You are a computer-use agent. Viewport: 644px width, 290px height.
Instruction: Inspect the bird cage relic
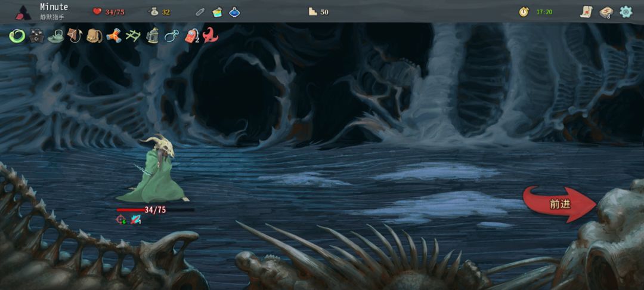[153, 36]
